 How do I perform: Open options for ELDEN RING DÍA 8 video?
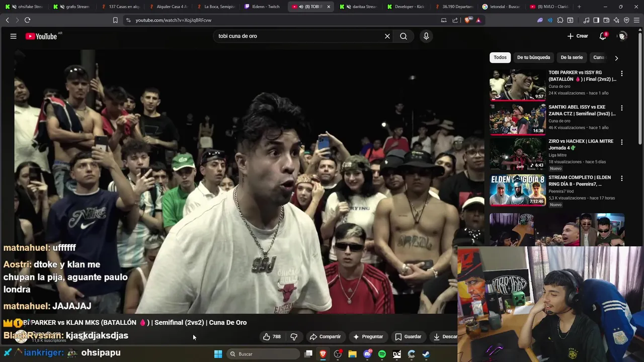point(622,178)
